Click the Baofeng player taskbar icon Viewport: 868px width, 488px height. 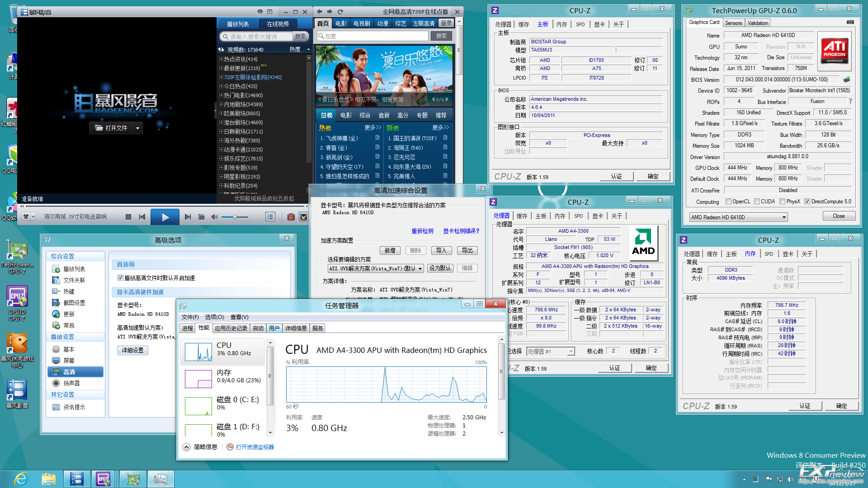pyautogui.click(x=76, y=479)
